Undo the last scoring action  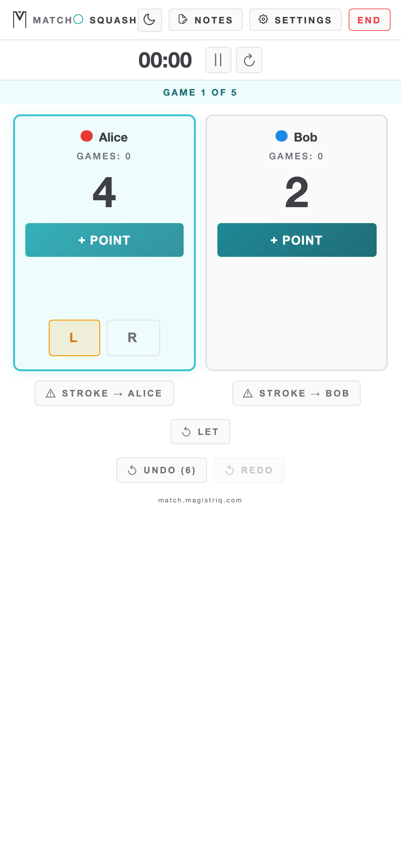[x=161, y=470]
